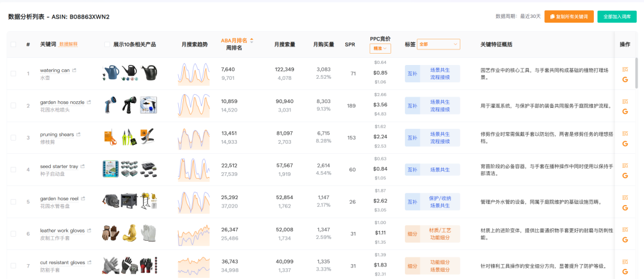The width and height of the screenshot is (644, 279).
Task: Click keyword search icon in cut resistant gloves row
Action: (x=625, y=262)
